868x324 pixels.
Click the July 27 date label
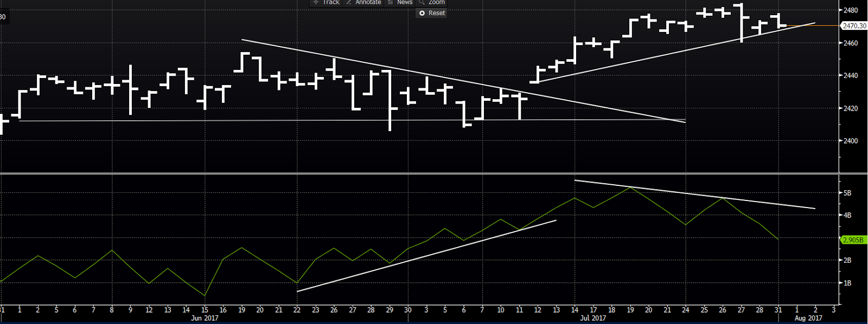click(x=741, y=310)
